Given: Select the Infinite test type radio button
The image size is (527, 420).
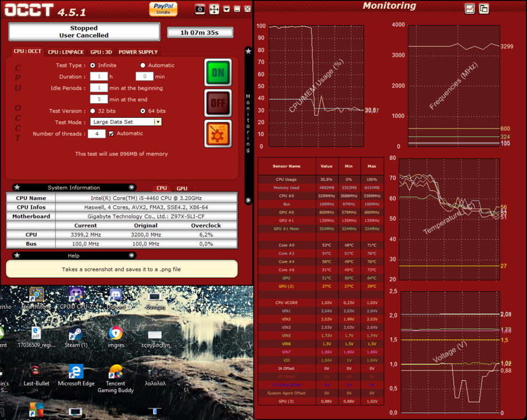Looking at the screenshot, I should click(x=93, y=65).
